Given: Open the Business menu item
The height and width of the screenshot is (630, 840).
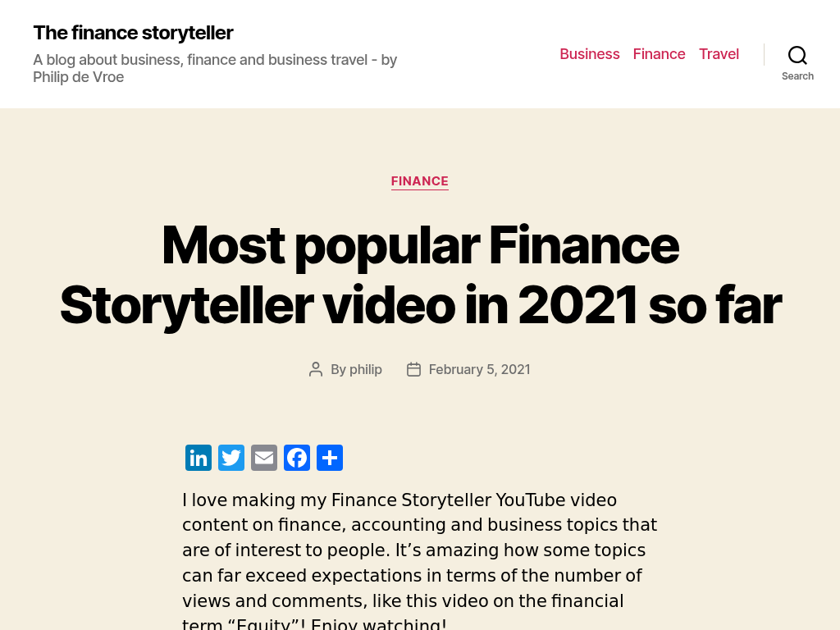Looking at the screenshot, I should (590, 54).
